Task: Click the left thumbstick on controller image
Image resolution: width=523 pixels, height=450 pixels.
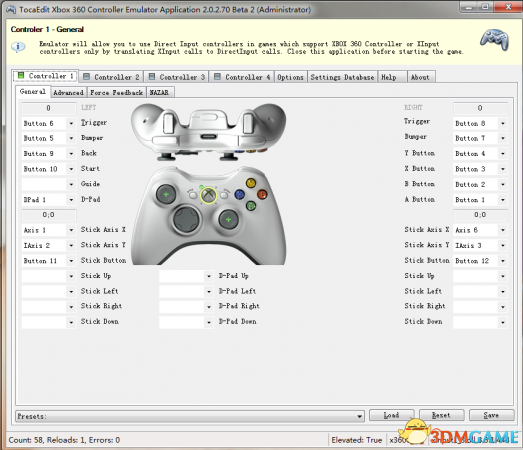Action: pos(166,194)
